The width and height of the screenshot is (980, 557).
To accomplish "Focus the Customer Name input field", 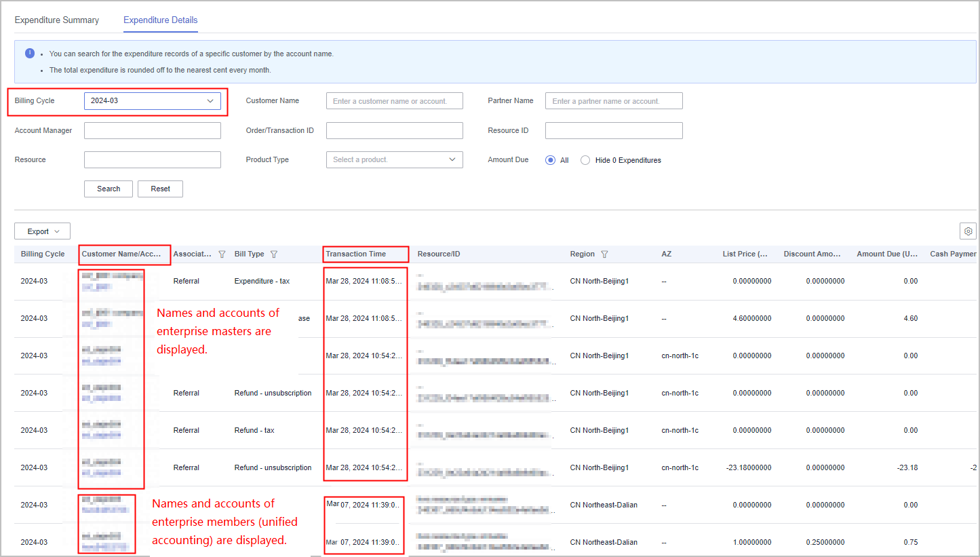I will click(394, 101).
